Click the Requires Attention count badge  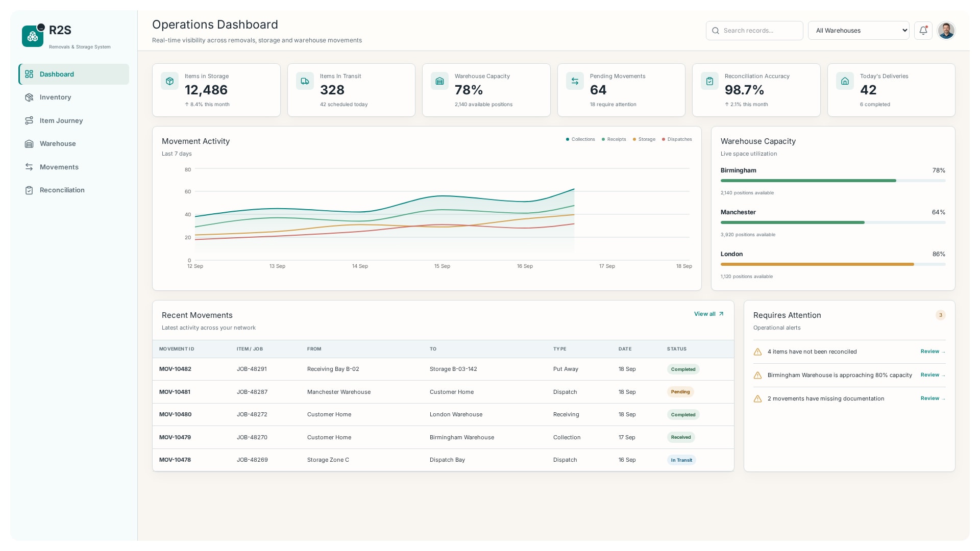(x=940, y=315)
